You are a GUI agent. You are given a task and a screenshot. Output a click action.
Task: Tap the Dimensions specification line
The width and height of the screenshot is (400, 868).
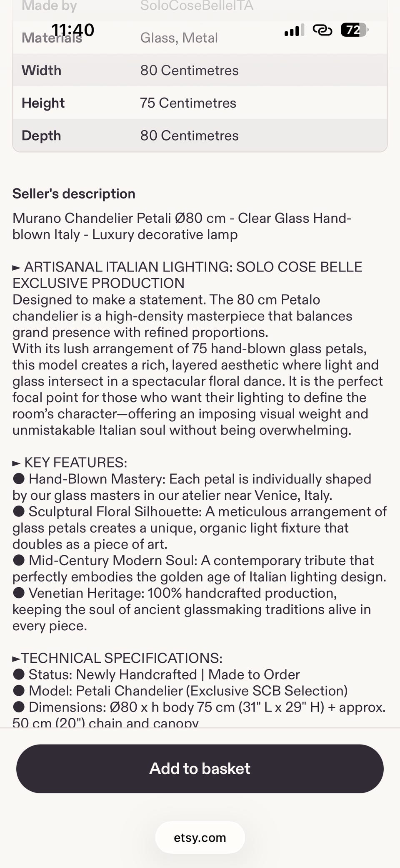[199, 715]
